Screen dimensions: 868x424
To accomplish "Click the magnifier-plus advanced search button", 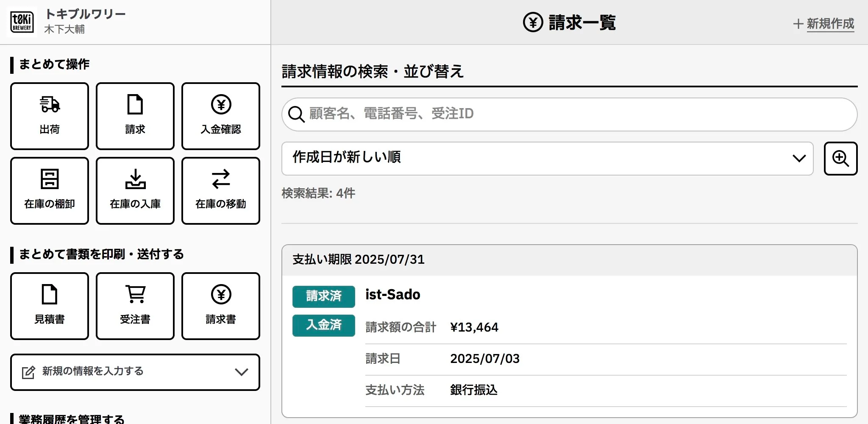I will [x=840, y=159].
